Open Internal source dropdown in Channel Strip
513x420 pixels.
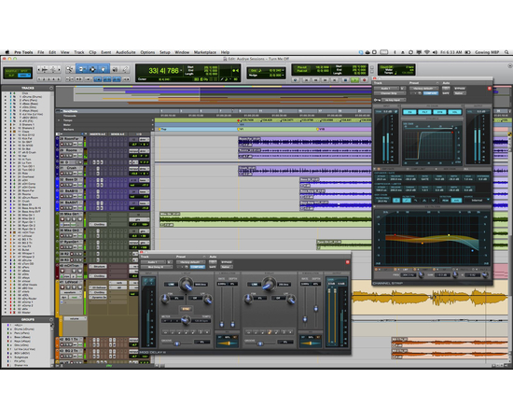(x=478, y=201)
